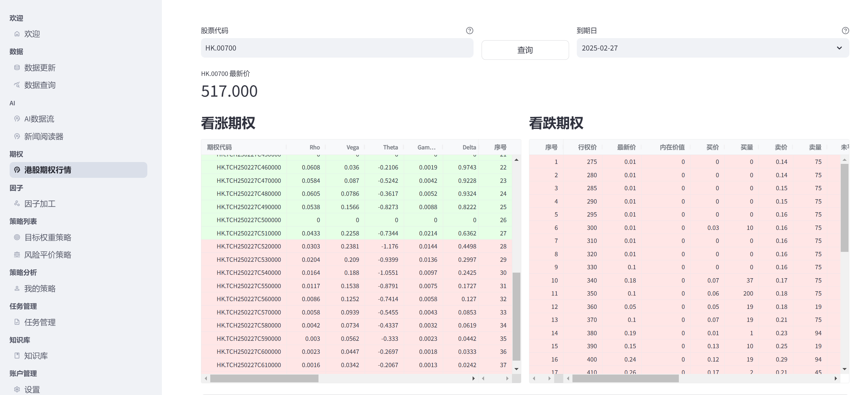Click the 新闻阅读器 sidebar icon

[x=17, y=136]
